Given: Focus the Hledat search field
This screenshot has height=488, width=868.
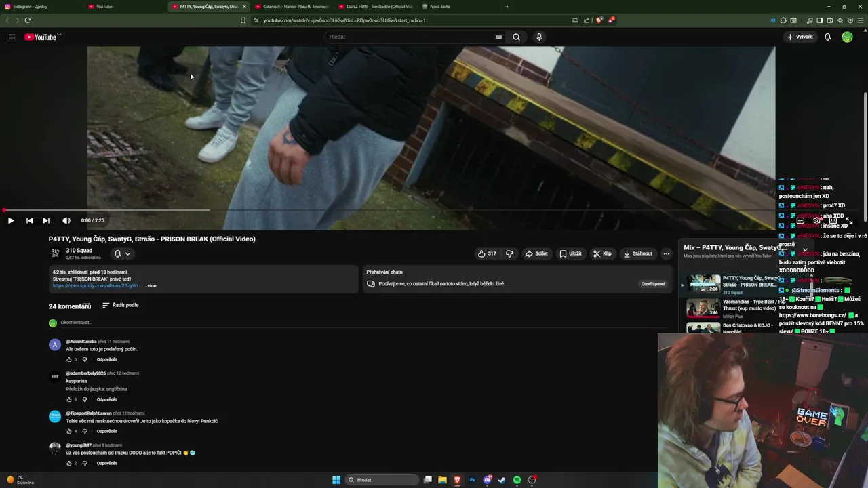Looking at the screenshot, I should 410,37.
